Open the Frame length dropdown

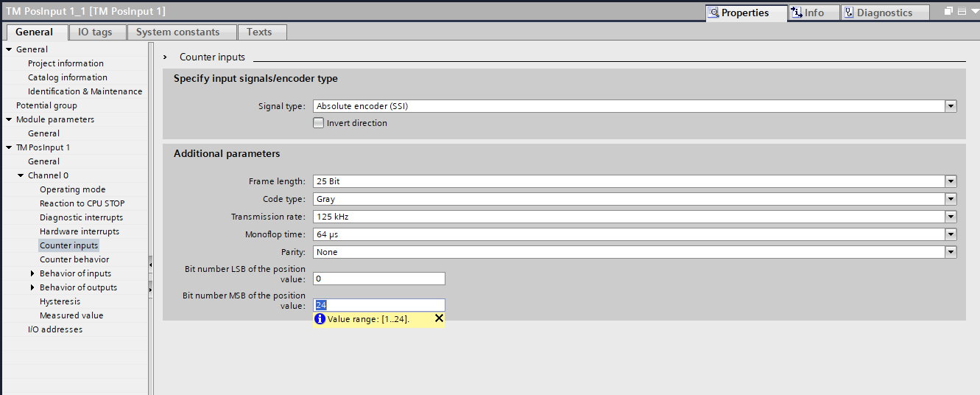point(951,181)
